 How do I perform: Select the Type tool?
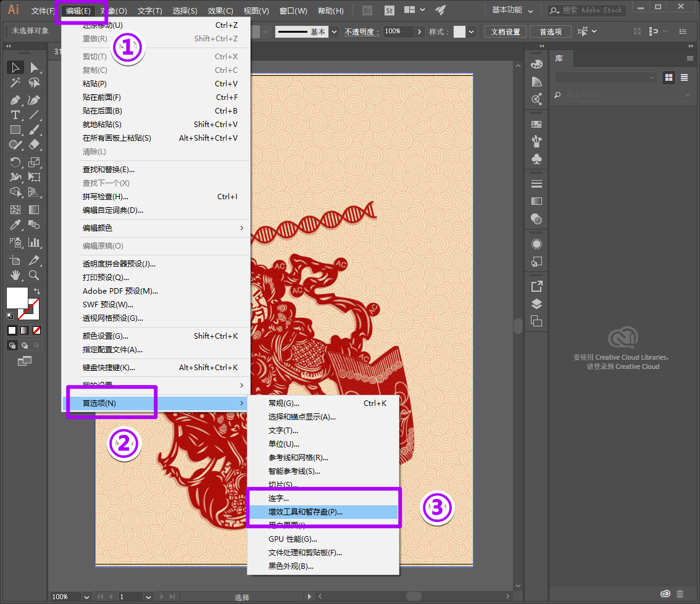(15, 115)
